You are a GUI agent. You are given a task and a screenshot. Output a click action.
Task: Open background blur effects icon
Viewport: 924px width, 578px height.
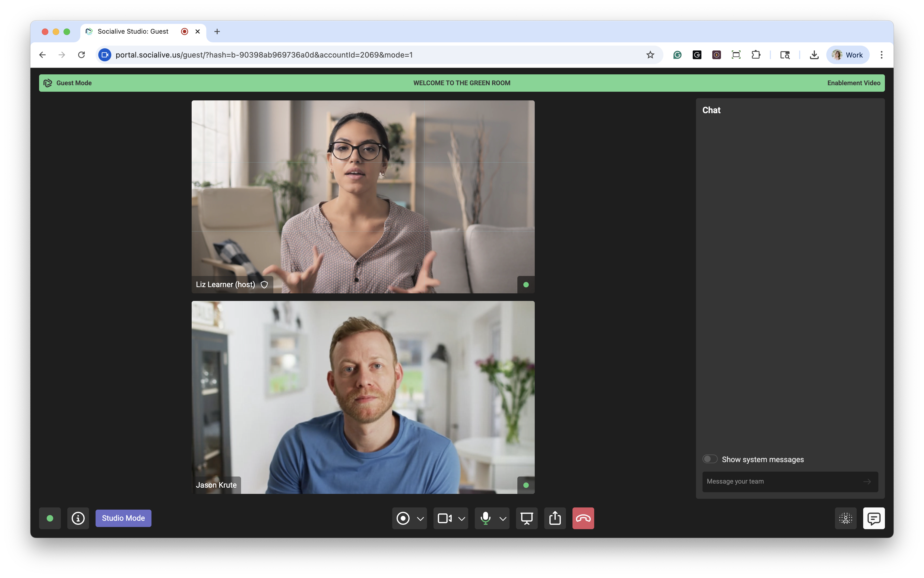click(845, 518)
